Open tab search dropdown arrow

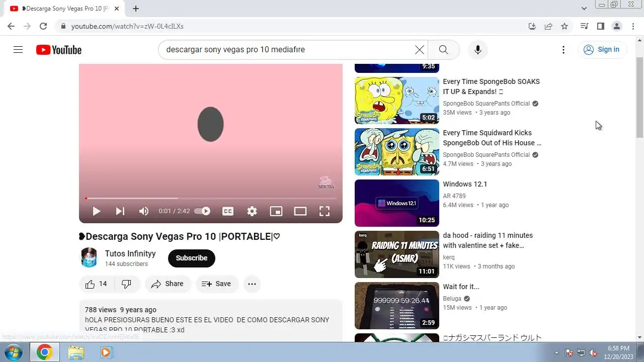coord(584,9)
